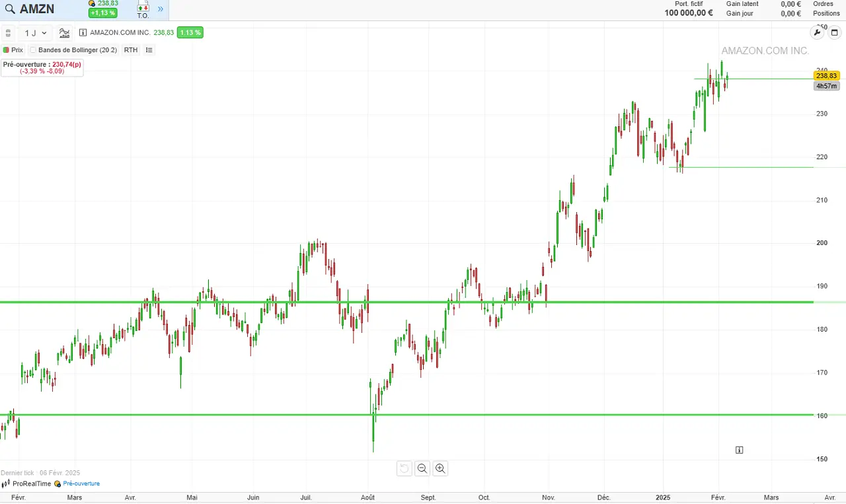Click the reset zoom undo icon
The height and width of the screenshot is (504, 846).
[x=404, y=468]
